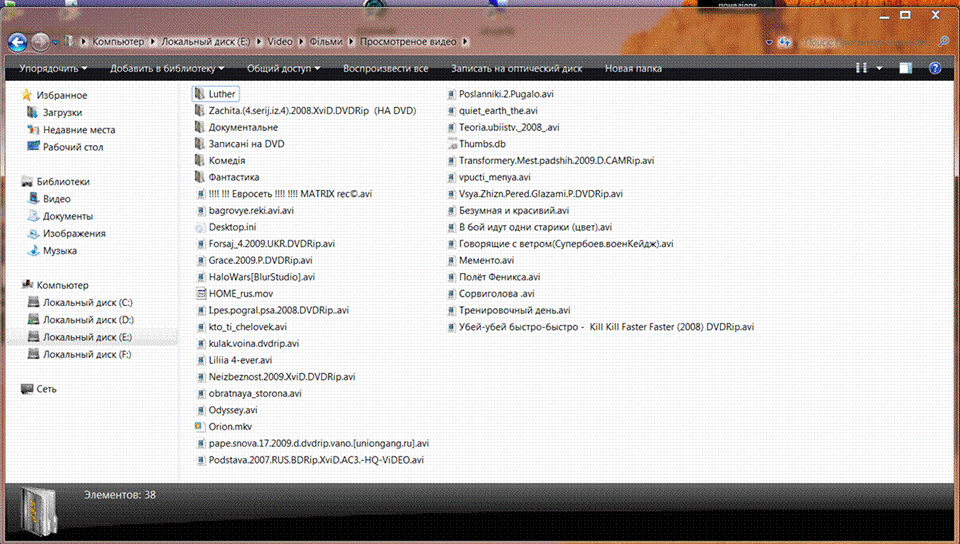Select the Записані на DVD folder icon
960x544 pixels.
[200, 143]
